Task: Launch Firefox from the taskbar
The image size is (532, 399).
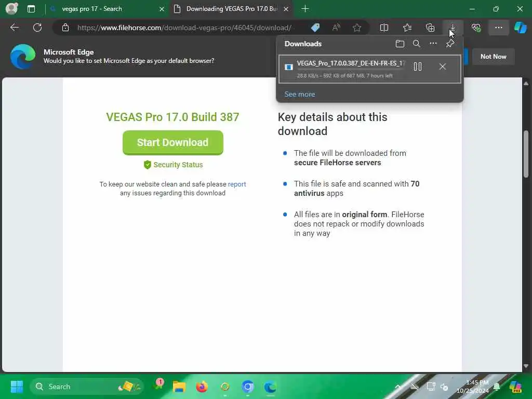Action: (202, 387)
